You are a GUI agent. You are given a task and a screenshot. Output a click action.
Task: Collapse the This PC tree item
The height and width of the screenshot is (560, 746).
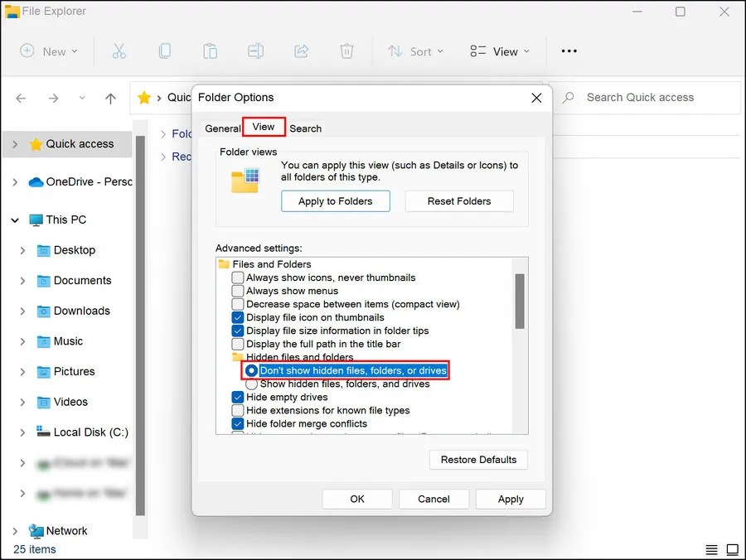click(14, 220)
